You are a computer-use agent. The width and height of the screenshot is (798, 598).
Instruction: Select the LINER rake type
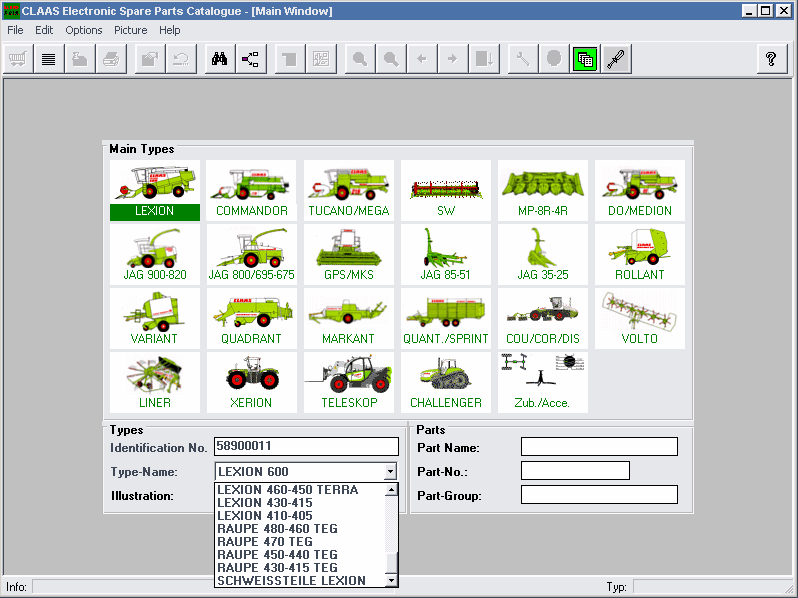155,383
